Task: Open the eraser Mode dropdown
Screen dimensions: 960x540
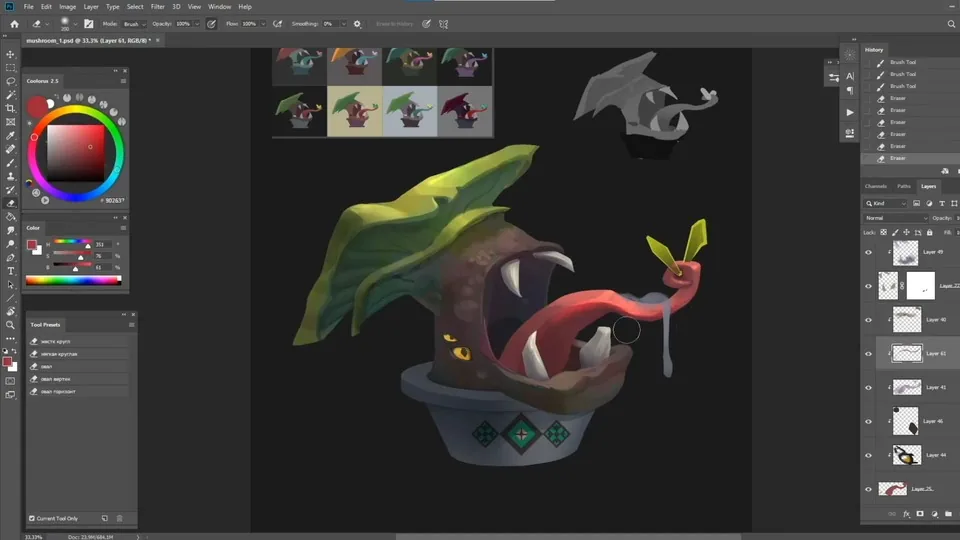Action: (x=134, y=24)
